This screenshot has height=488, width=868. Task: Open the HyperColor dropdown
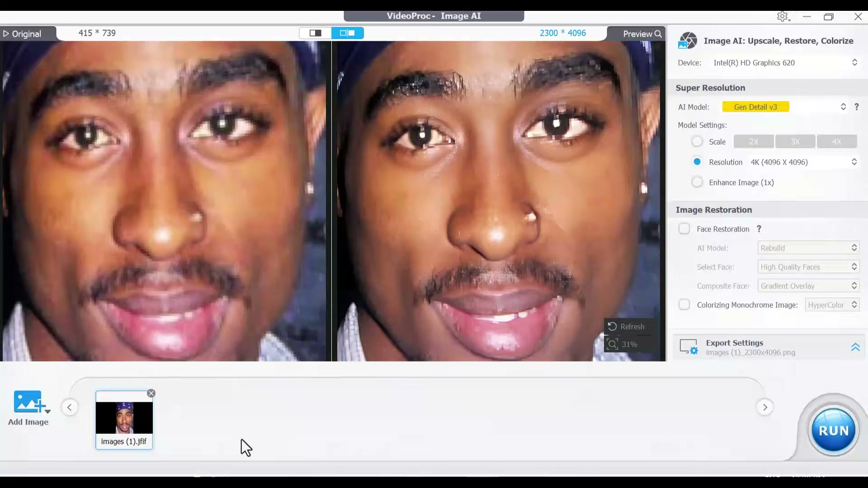point(832,305)
